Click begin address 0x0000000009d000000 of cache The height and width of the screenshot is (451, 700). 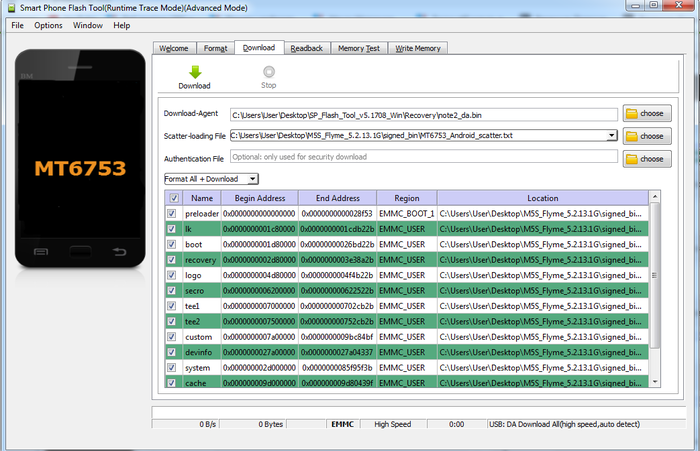(x=259, y=383)
